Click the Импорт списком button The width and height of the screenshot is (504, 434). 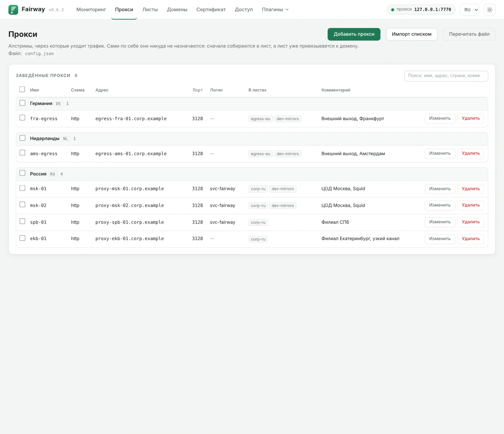coord(412,34)
